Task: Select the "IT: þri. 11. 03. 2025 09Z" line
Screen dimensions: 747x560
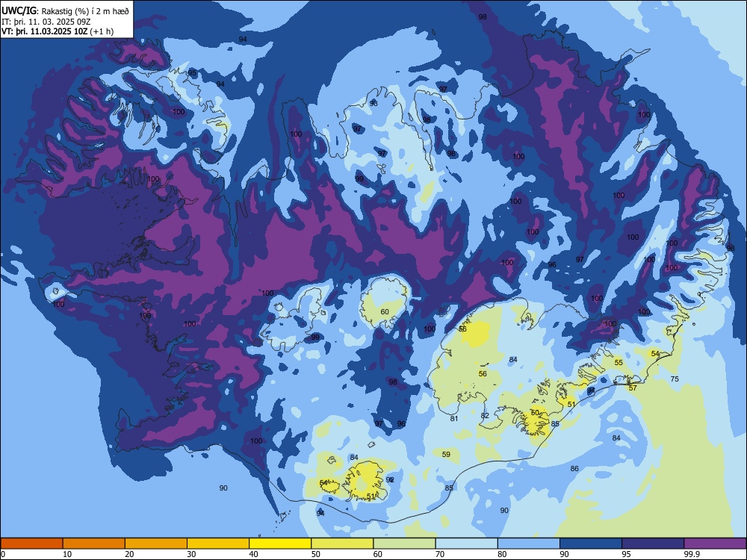Action: 46,22
